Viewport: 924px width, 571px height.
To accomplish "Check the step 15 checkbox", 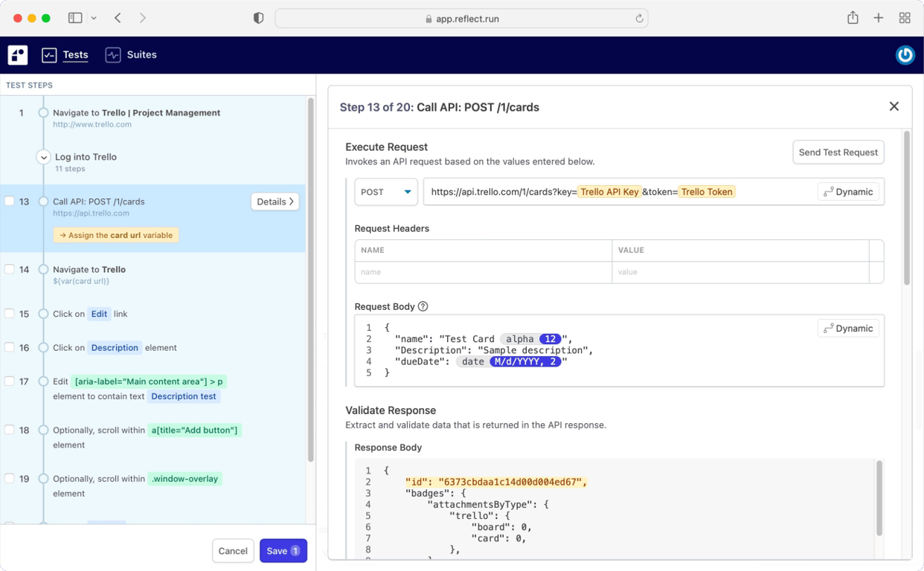I will coord(10,314).
